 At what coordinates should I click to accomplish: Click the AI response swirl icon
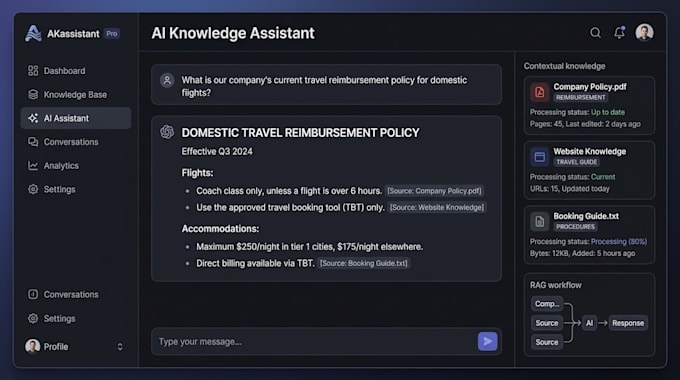click(167, 132)
